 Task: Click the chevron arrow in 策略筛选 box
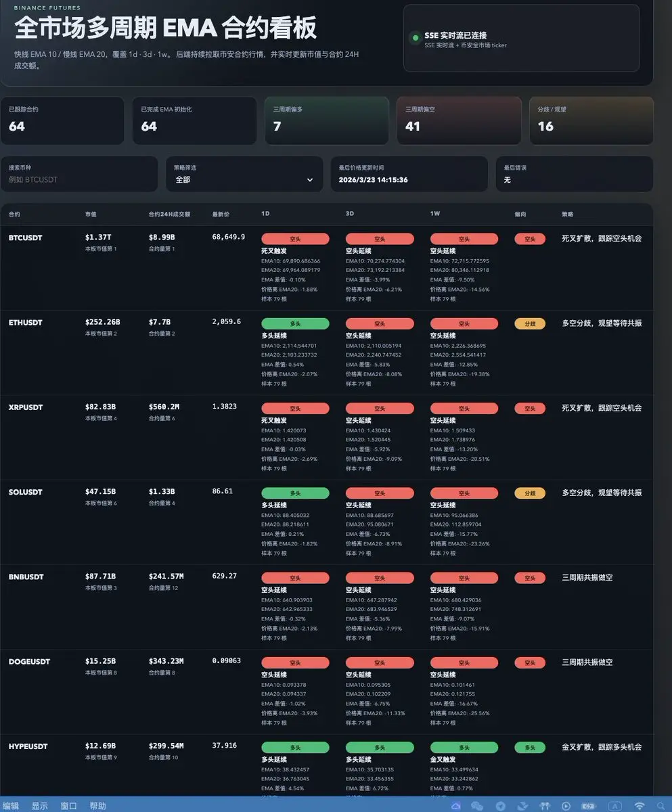click(310, 180)
